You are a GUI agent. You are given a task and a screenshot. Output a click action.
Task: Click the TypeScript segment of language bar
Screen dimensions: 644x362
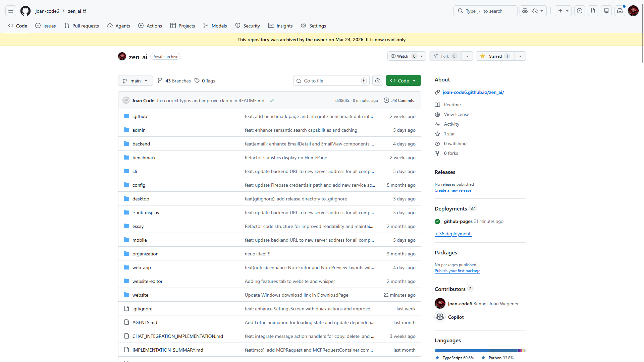pyautogui.click(x=461, y=351)
